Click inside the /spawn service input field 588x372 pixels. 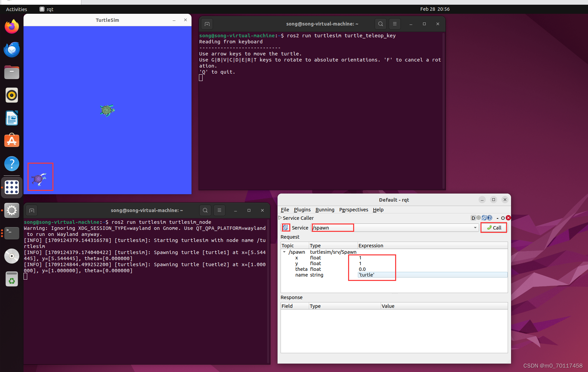point(333,228)
